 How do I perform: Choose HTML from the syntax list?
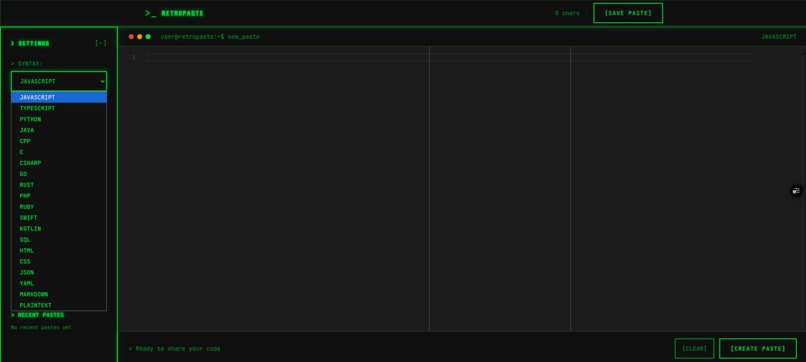pos(59,250)
